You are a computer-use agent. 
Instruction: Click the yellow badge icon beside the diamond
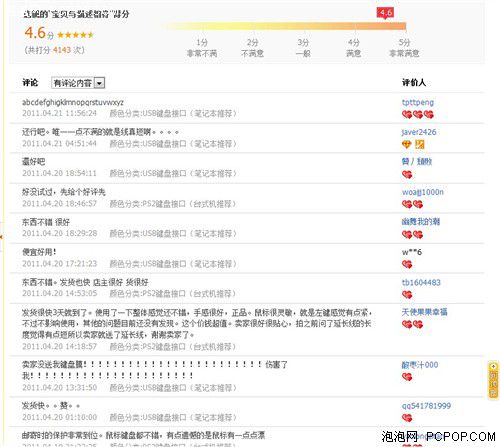420,144
